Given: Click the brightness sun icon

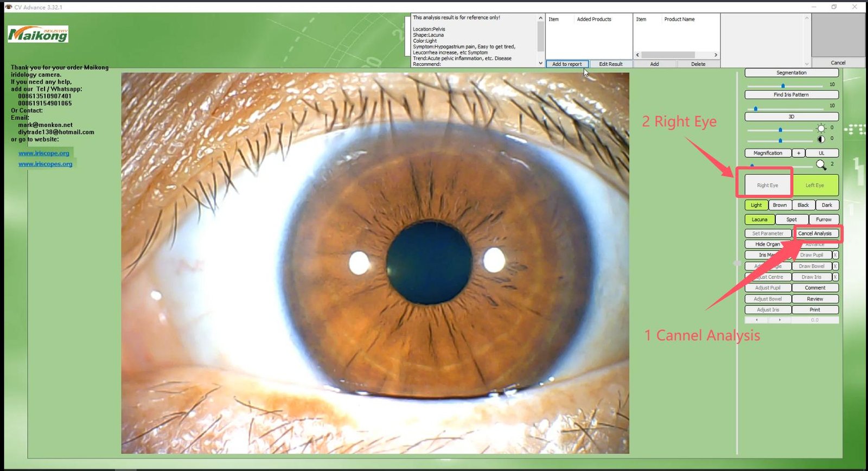Looking at the screenshot, I should (821, 129).
